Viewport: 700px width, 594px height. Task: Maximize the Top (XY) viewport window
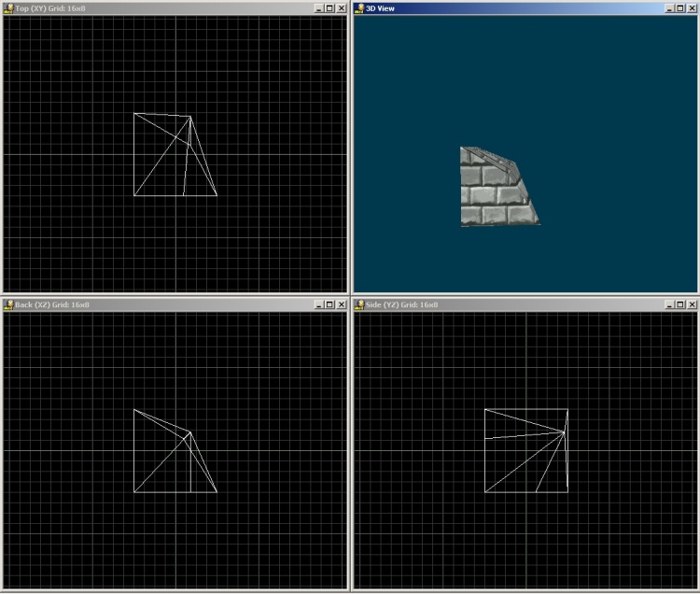point(329,7)
